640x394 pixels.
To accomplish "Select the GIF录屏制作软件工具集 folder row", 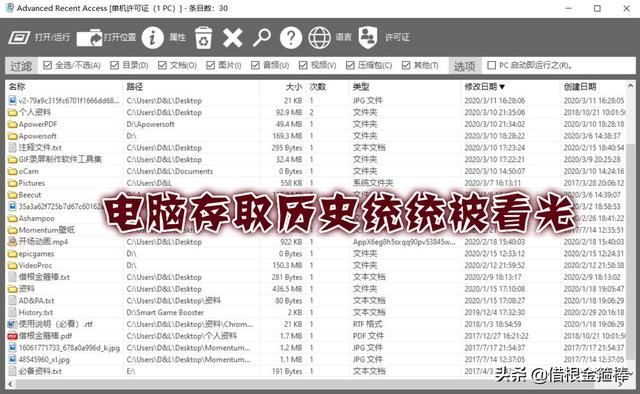I will coord(316,159).
